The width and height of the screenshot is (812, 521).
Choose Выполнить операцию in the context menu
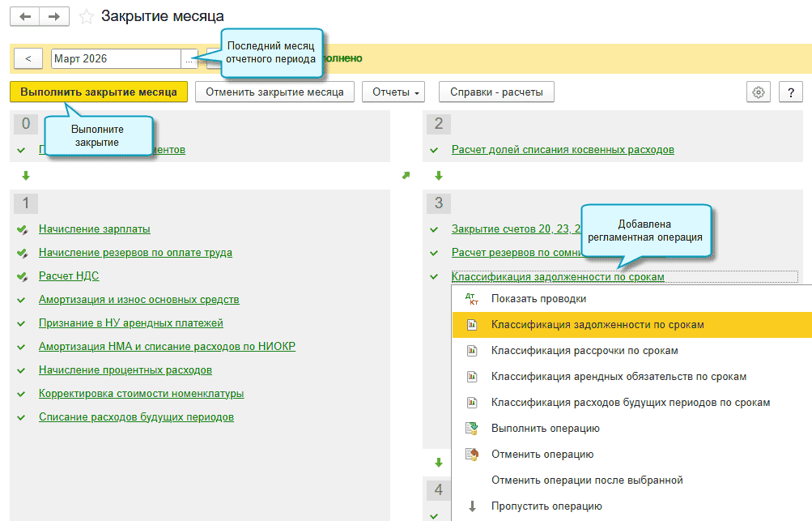[544, 429]
